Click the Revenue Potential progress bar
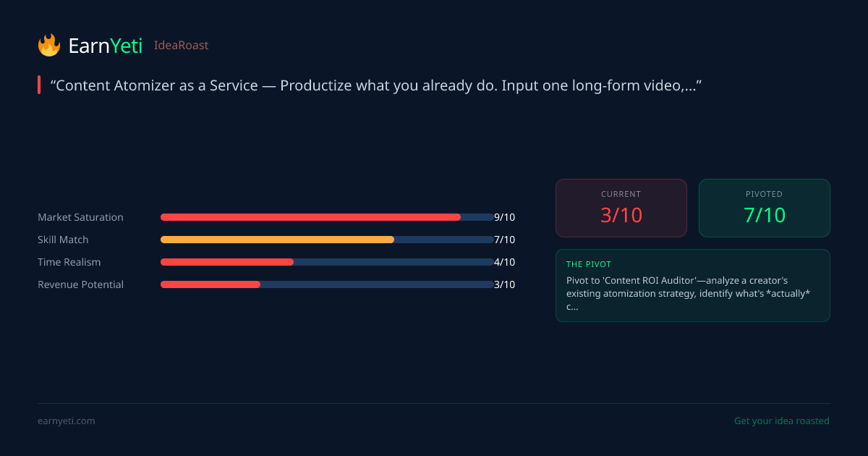The height and width of the screenshot is (456, 868). [x=326, y=284]
